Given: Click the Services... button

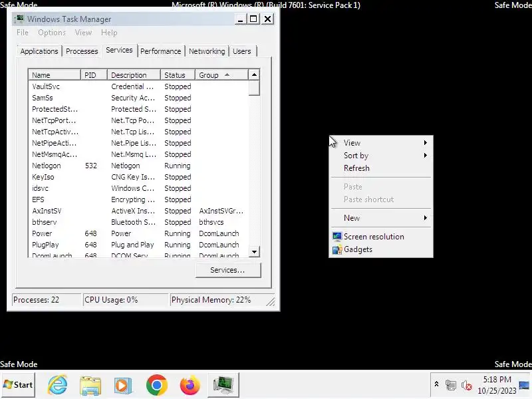Looking at the screenshot, I should pyautogui.click(x=228, y=270).
